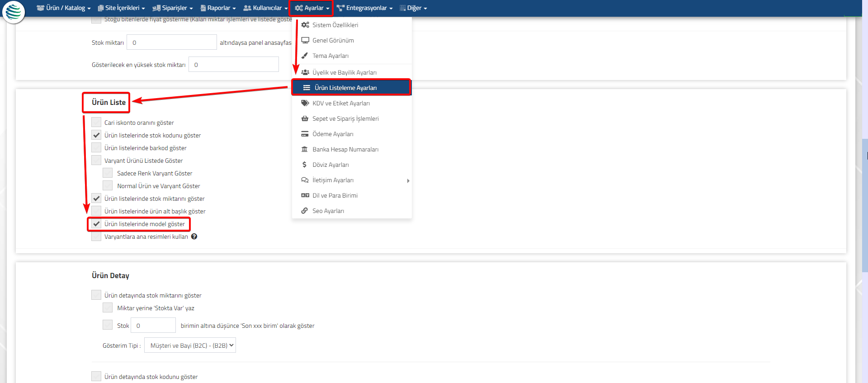868x383 pixels.
Task: Open KDV ve Etiket Ayarları
Action: (352, 103)
